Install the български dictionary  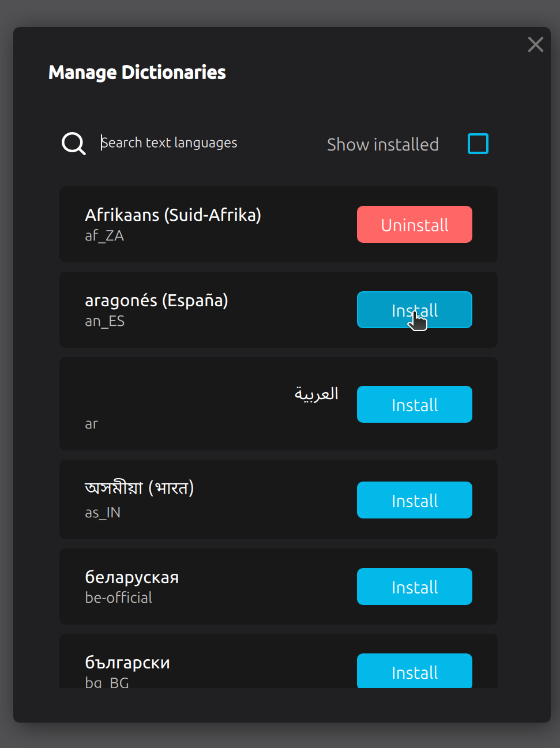415,671
